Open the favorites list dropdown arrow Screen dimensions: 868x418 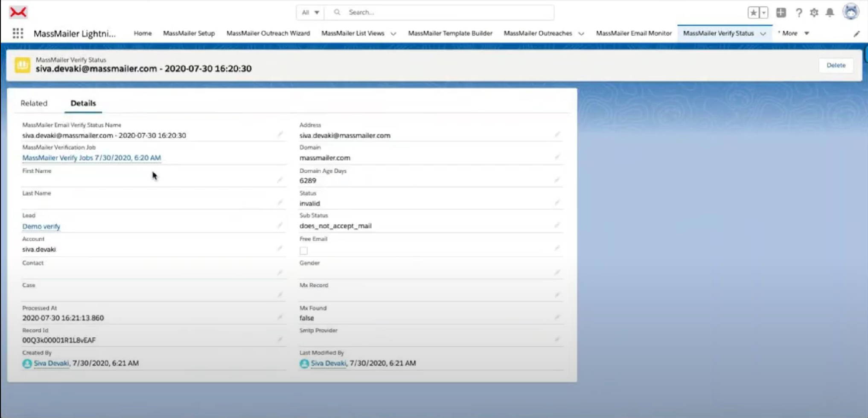pos(764,12)
